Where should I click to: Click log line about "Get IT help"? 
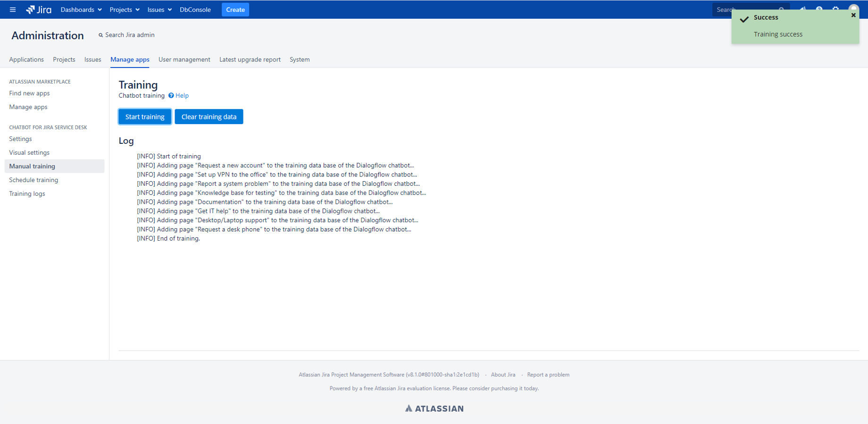tap(259, 211)
